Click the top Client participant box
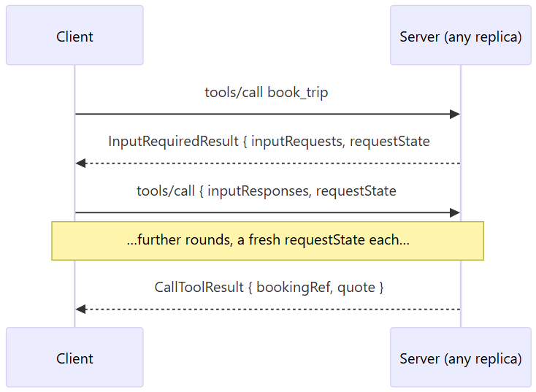The height and width of the screenshot is (392, 536). [x=74, y=35]
